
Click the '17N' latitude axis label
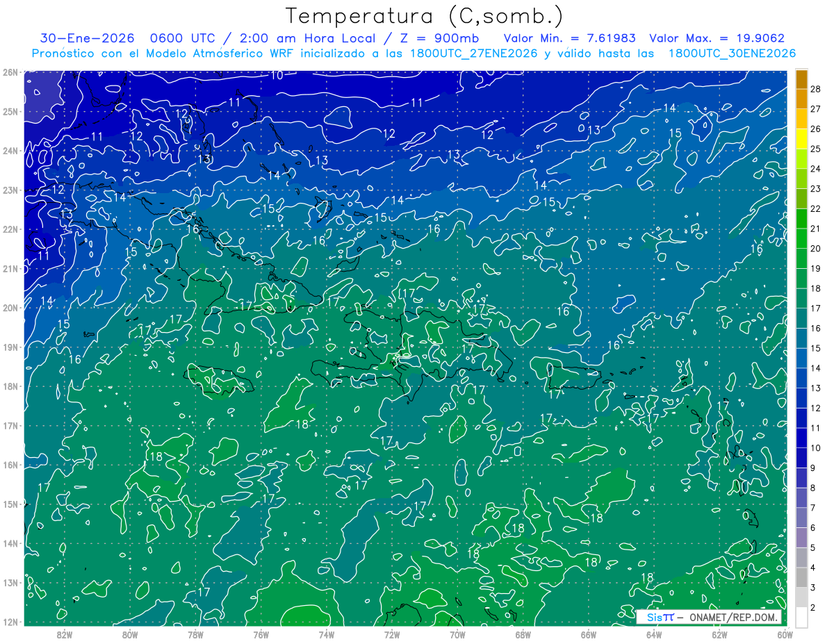[x=10, y=425]
